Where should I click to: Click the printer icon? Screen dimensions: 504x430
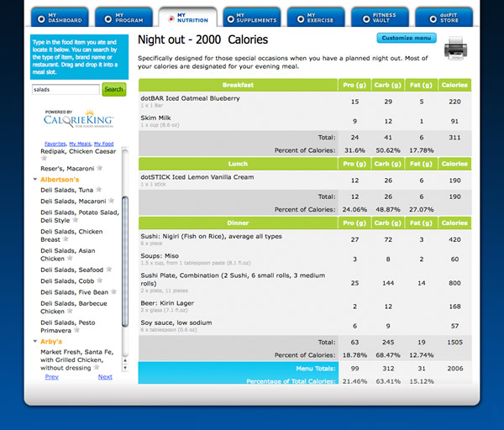(478, 52)
